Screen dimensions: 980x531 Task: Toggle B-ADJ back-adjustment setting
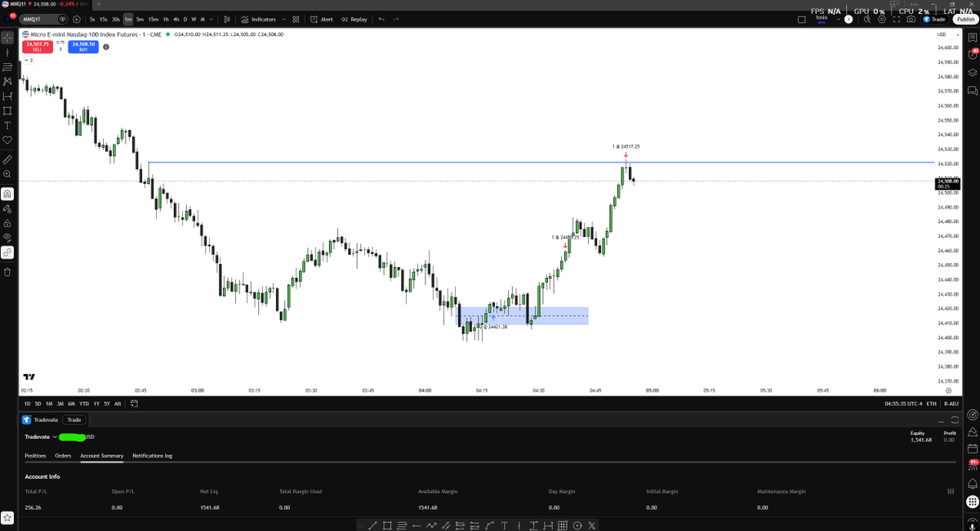951,404
